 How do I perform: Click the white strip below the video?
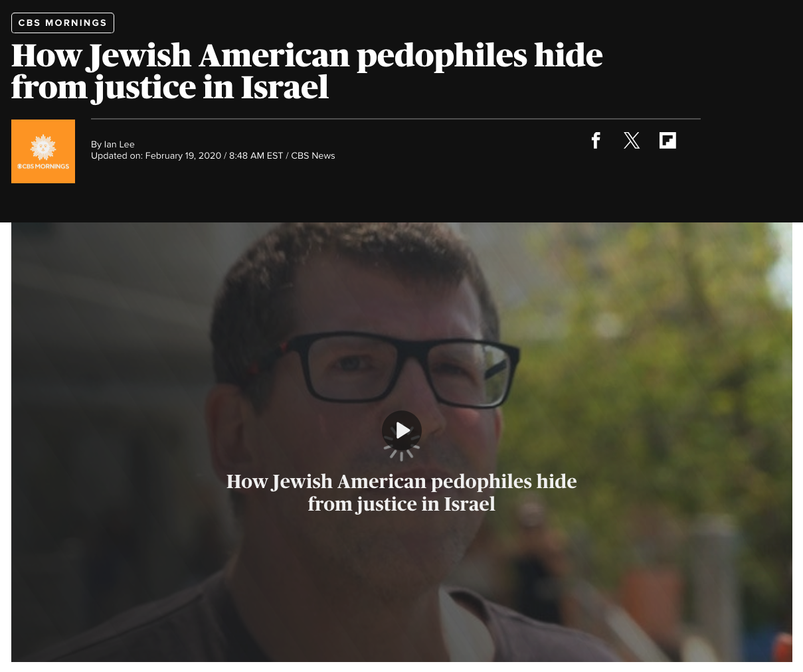coord(401,667)
